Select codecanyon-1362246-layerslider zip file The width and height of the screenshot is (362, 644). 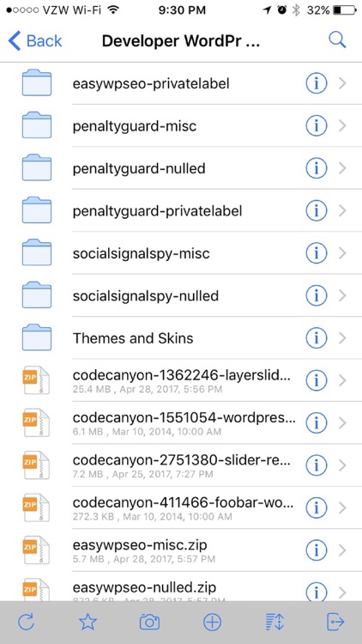181,380
